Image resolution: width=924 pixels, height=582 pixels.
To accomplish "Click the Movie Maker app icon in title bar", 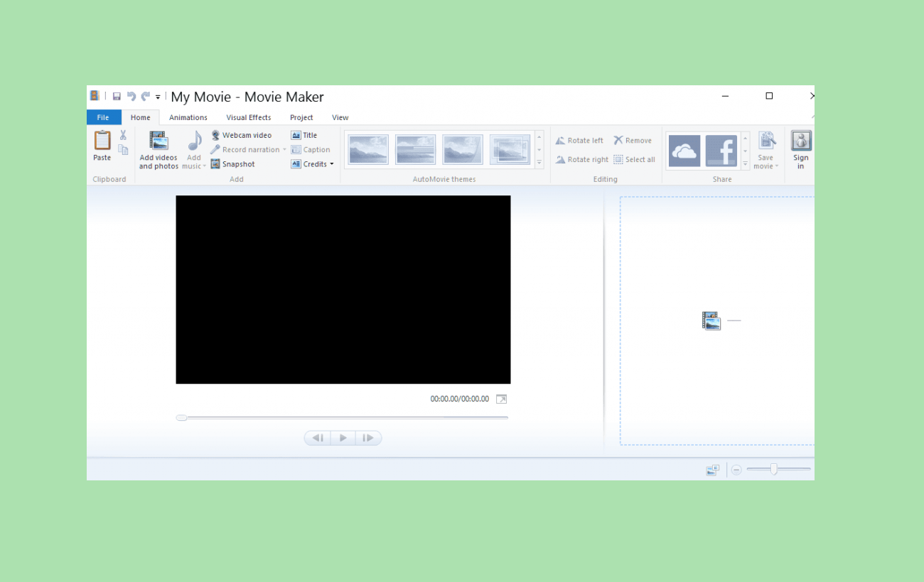I will 95,96.
